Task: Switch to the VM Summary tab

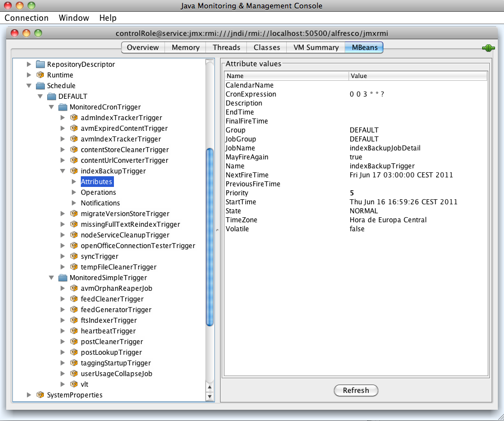Action: 315,47
